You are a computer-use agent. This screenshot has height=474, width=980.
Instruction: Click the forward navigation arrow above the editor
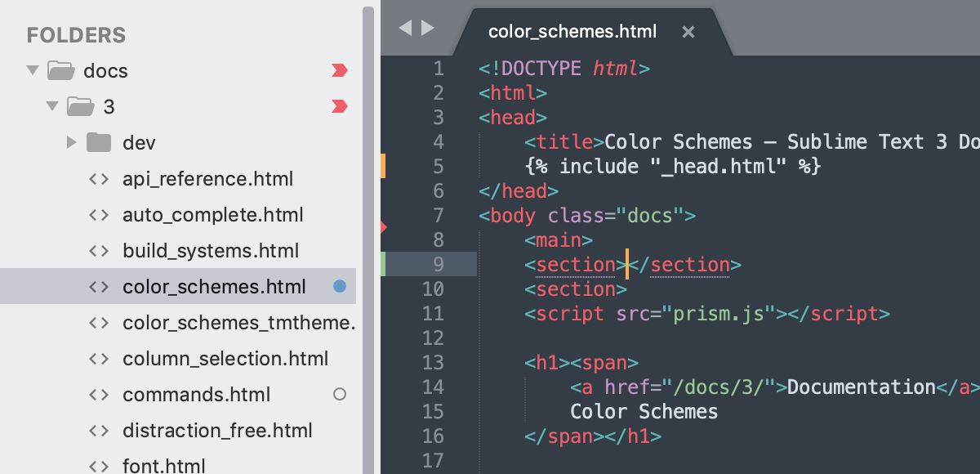click(428, 27)
